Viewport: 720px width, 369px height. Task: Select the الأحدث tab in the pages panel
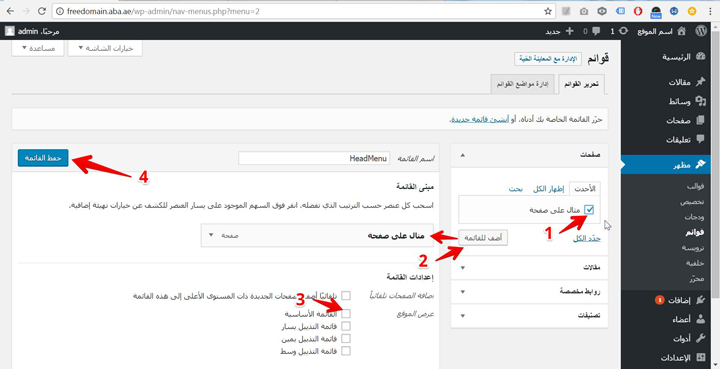(x=585, y=189)
